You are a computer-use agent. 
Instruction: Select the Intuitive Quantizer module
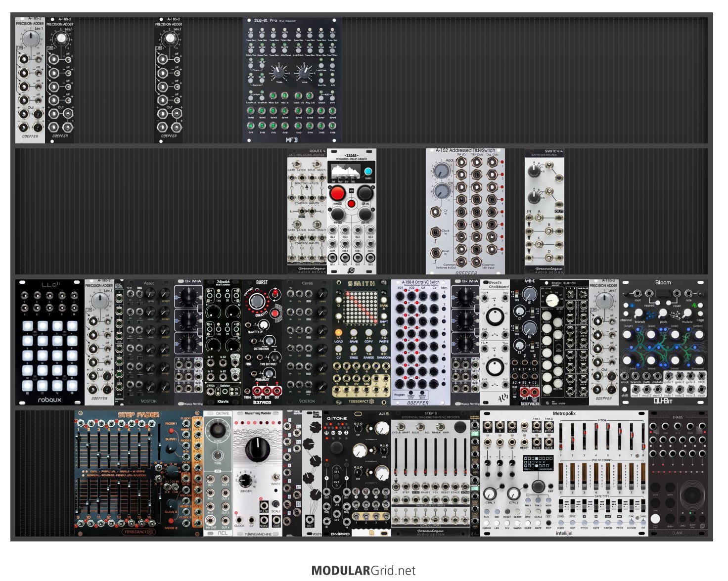[564, 342]
